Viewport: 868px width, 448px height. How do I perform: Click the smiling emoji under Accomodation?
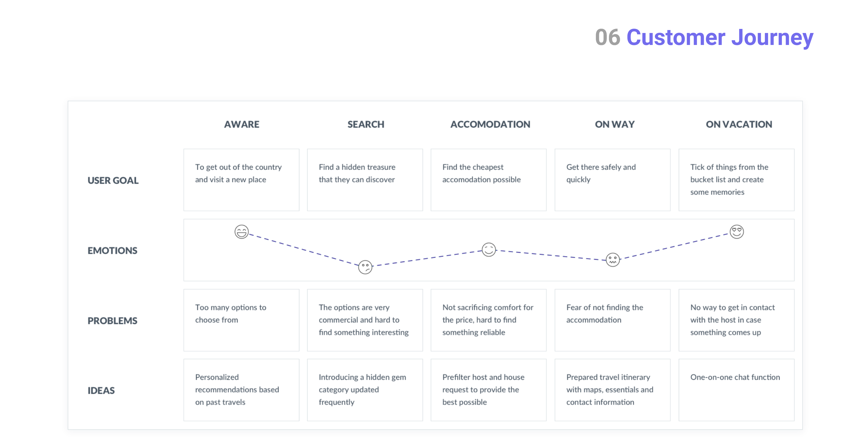488,250
